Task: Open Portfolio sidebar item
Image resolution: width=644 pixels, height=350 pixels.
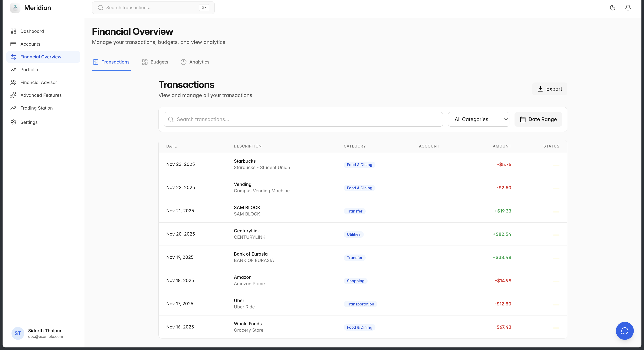Action: point(29,69)
